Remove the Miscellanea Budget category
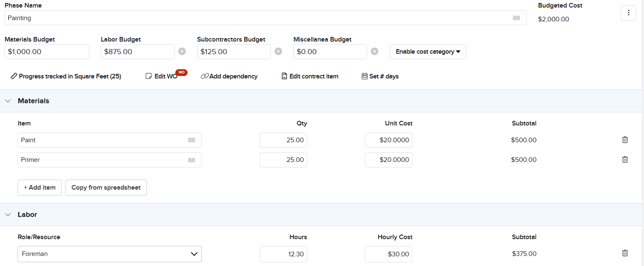The width and height of the screenshot is (644, 266). coord(375,51)
